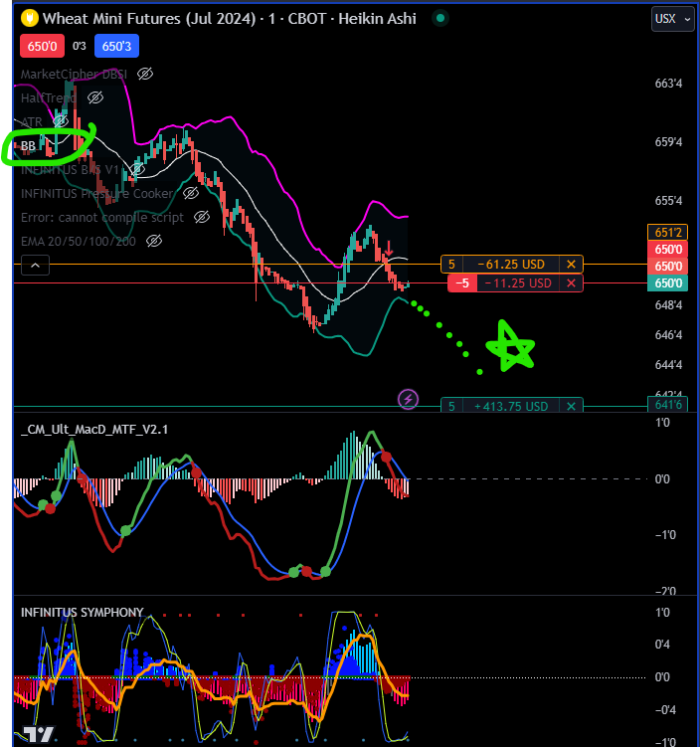
Task: Click the orange 651'2 price axis label
Action: [667, 233]
